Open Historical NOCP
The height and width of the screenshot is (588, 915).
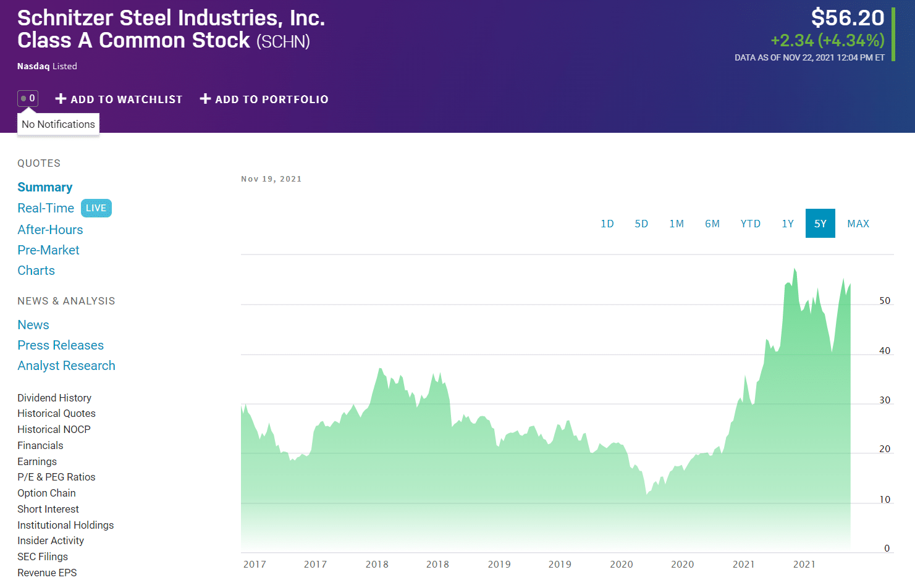pos(54,429)
